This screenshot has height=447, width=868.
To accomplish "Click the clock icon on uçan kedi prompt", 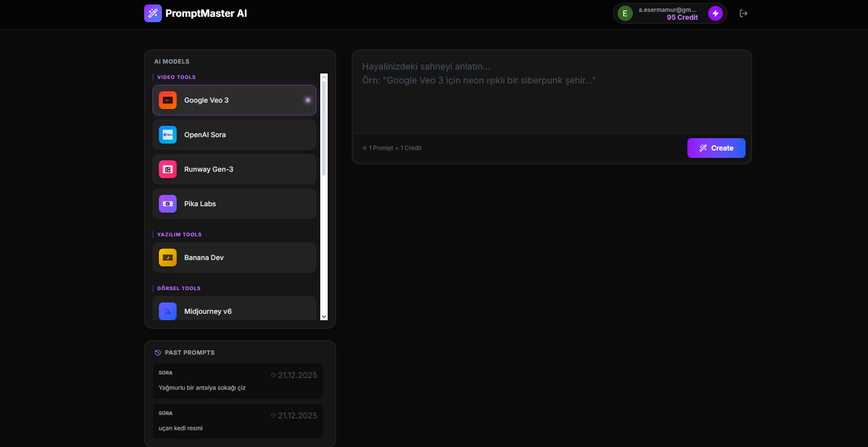I will click(x=273, y=415).
